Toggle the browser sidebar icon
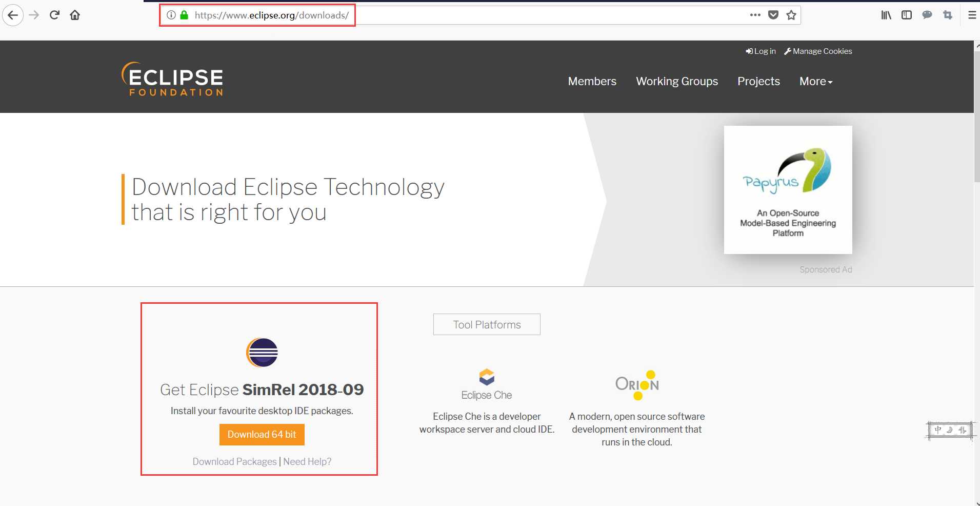This screenshot has height=506, width=980. point(907,15)
